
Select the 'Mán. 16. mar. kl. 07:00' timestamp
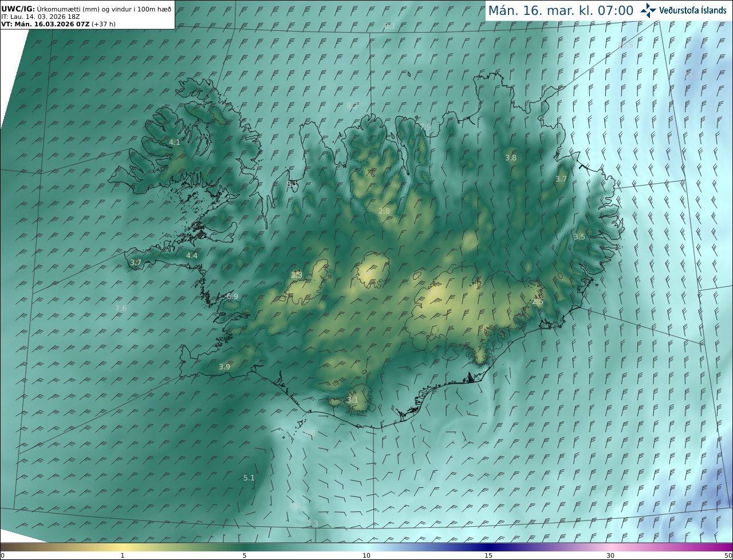point(561,10)
